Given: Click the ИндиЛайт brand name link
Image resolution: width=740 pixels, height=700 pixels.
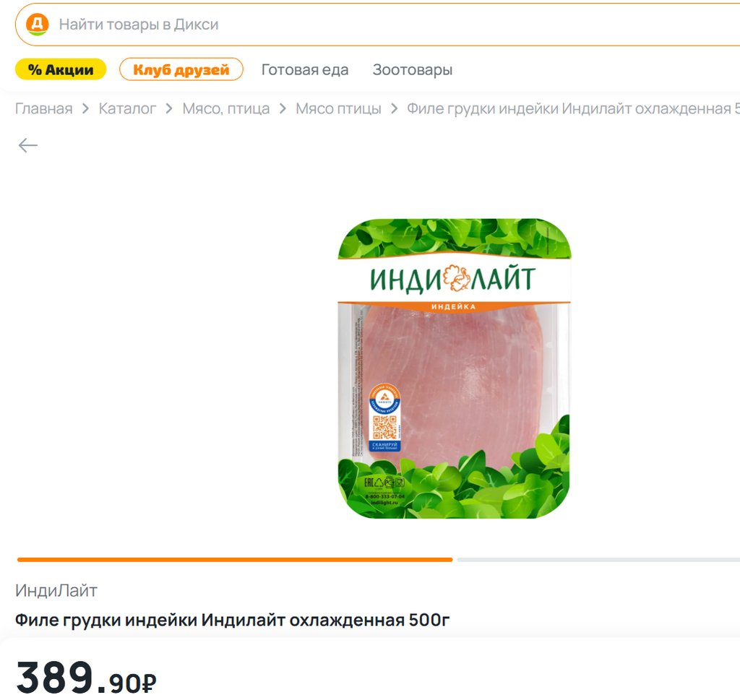Looking at the screenshot, I should pos(56,591).
